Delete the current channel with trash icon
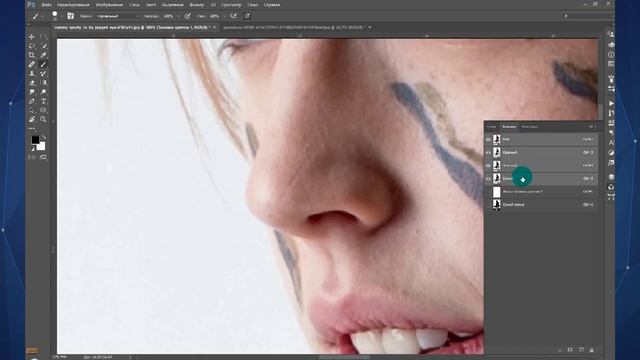 coord(591,350)
